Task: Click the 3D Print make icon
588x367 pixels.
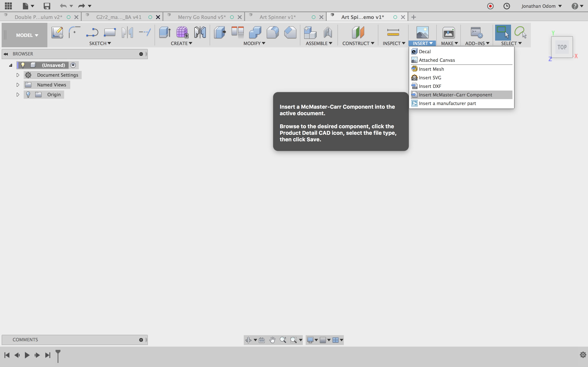Action: point(449,32)
